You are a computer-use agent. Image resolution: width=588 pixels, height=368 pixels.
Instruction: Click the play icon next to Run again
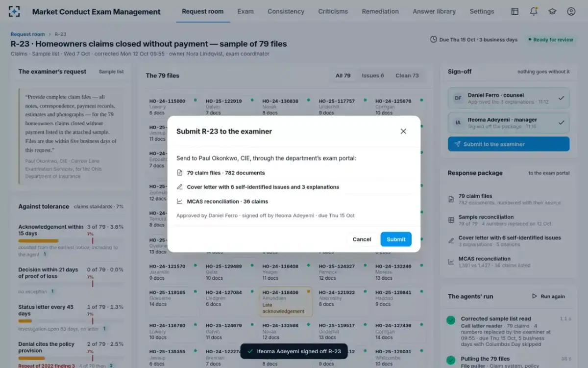[535, 296]
